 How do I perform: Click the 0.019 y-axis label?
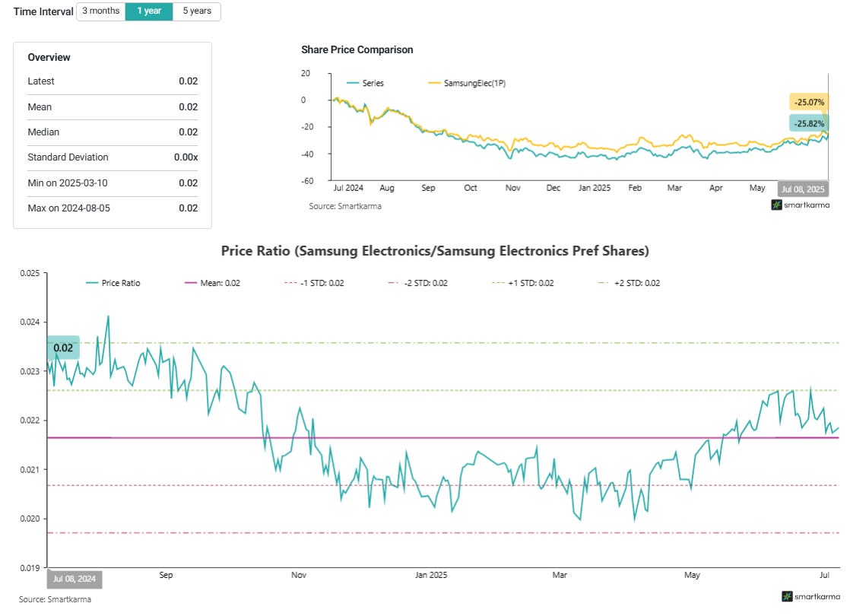(x=30, y=568)
